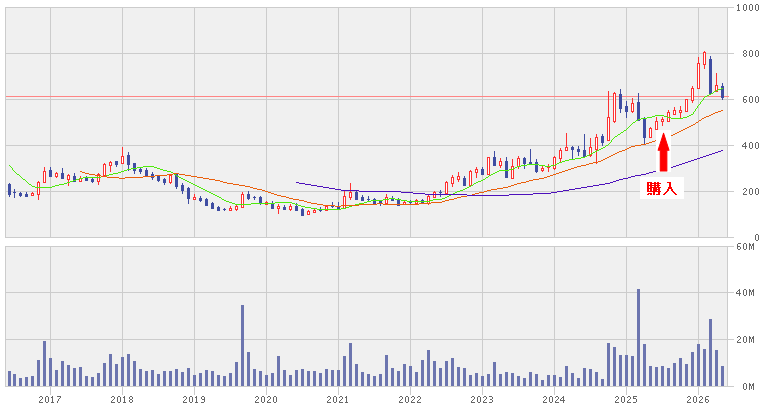Click the 2020 year label

(x=266, y=400)
